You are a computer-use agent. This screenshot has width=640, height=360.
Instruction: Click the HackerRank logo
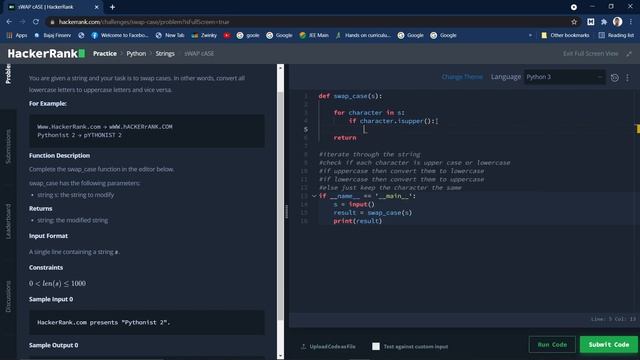(x=46, y=53)
